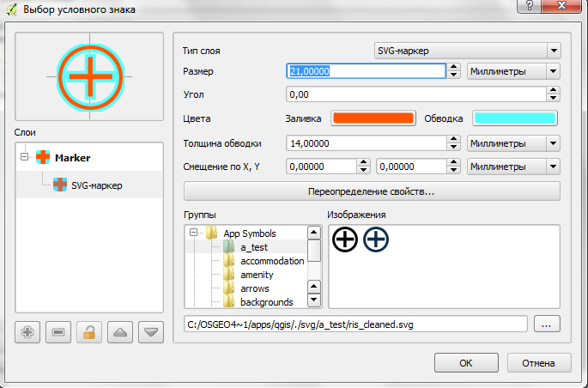
Task: Open the size units Миллиметры dropdown
Action: (x=513, y=71)
